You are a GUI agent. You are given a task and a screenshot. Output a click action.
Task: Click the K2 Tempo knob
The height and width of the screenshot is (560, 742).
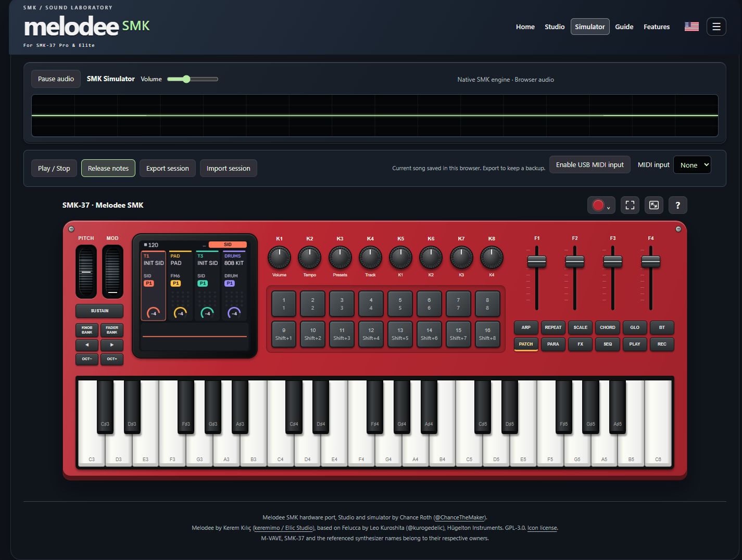(x=310, y=258)
